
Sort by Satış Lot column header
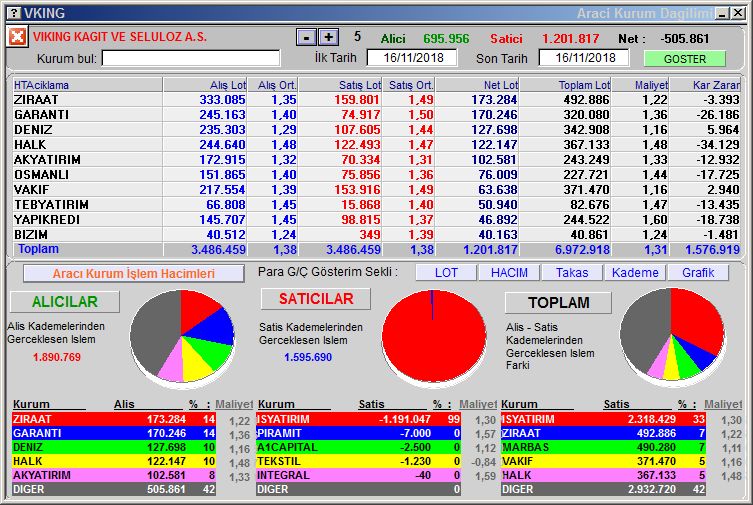point(340,85)
